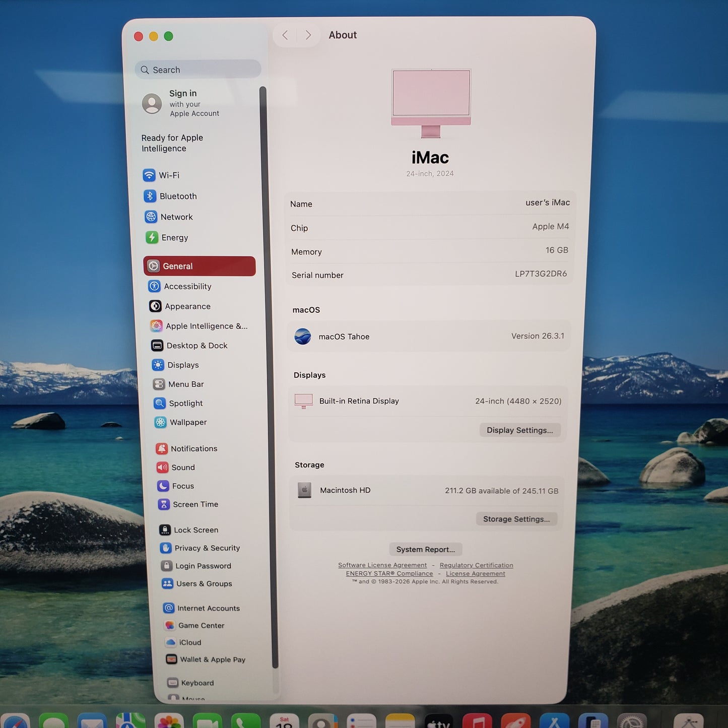Screen dimensions: 728x728
Task: Open Wallpaper settings
Action: tap(187, 422)
